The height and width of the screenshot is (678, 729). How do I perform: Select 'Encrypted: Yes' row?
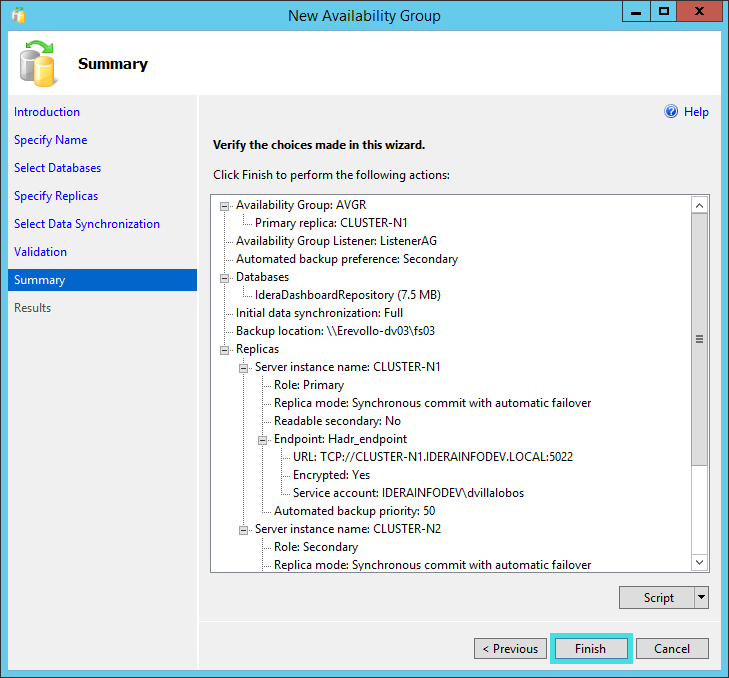click(331, 475)
